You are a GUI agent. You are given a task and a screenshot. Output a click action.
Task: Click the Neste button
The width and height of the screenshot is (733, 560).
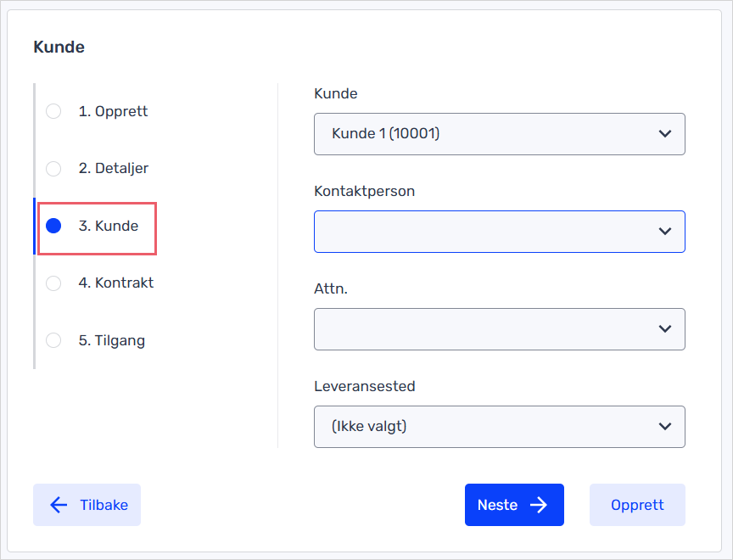coord(514,505)
